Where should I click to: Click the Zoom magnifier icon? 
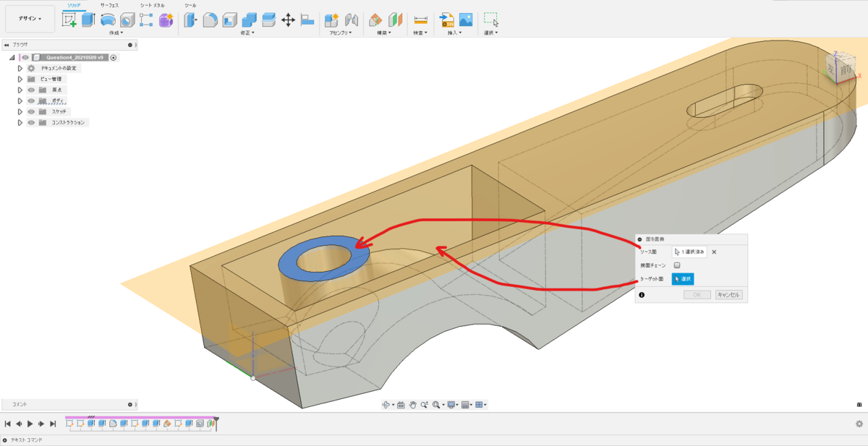point(424,405)
